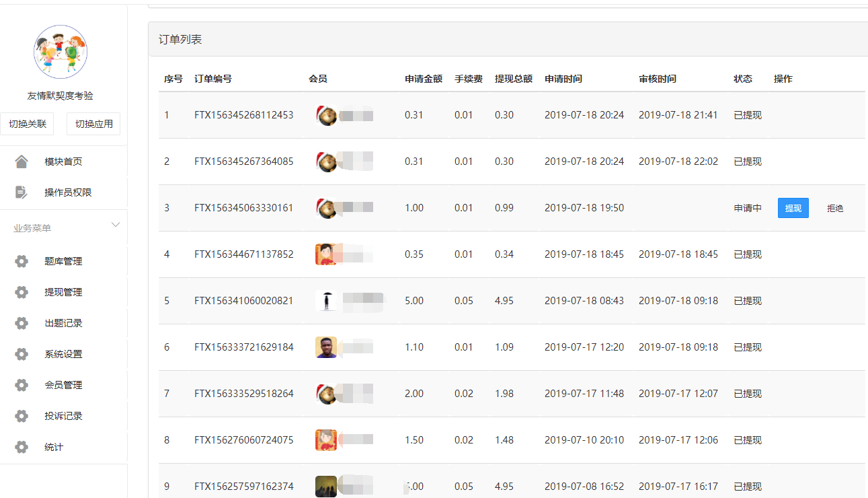
Task: Reject the pending request via 拒绝
Action: [x=835, y=208]
